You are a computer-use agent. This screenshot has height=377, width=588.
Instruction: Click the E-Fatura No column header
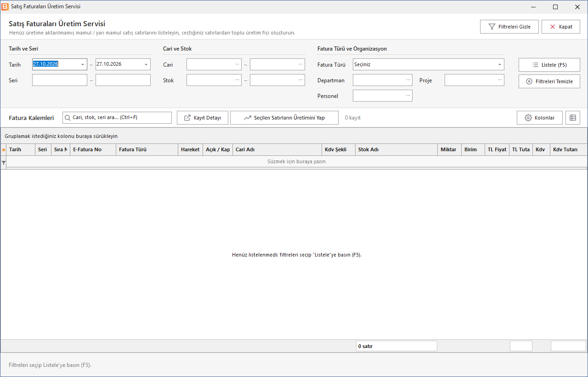coord(93,149)
